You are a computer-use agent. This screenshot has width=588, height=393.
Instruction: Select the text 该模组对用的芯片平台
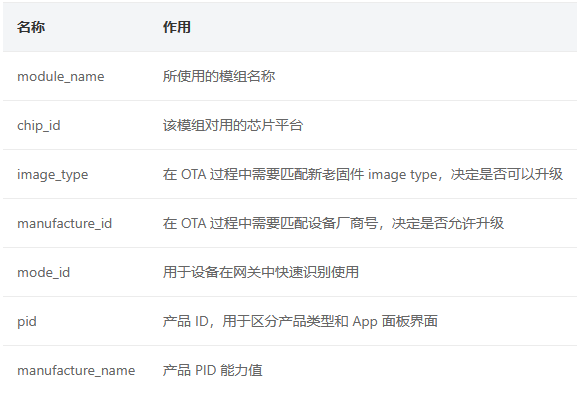[x=233, y=126]
